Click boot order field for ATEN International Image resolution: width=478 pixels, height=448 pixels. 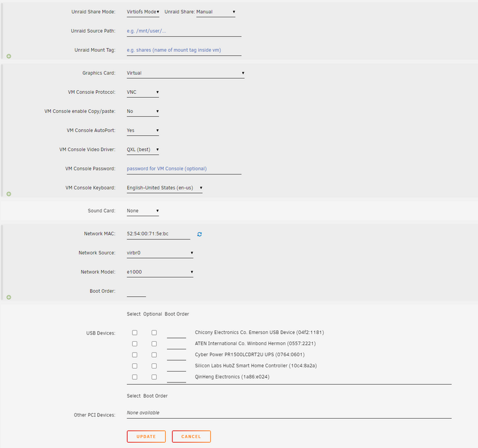click(x=177, y=344)
